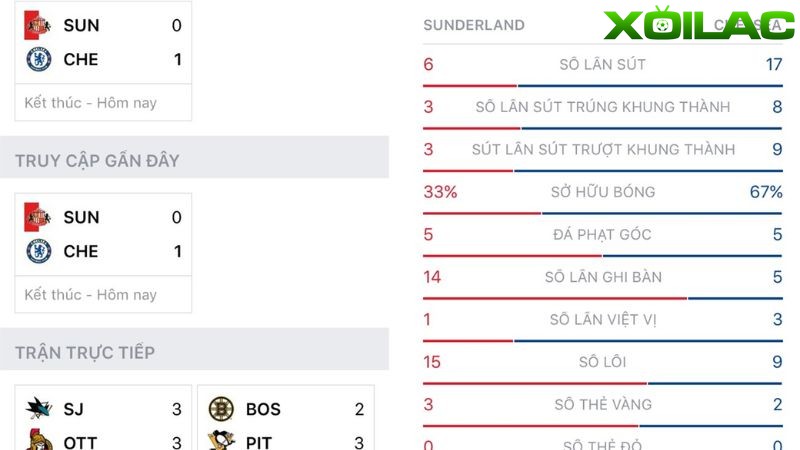Click the Pittsburgh Penguins logo

(221, 440)
